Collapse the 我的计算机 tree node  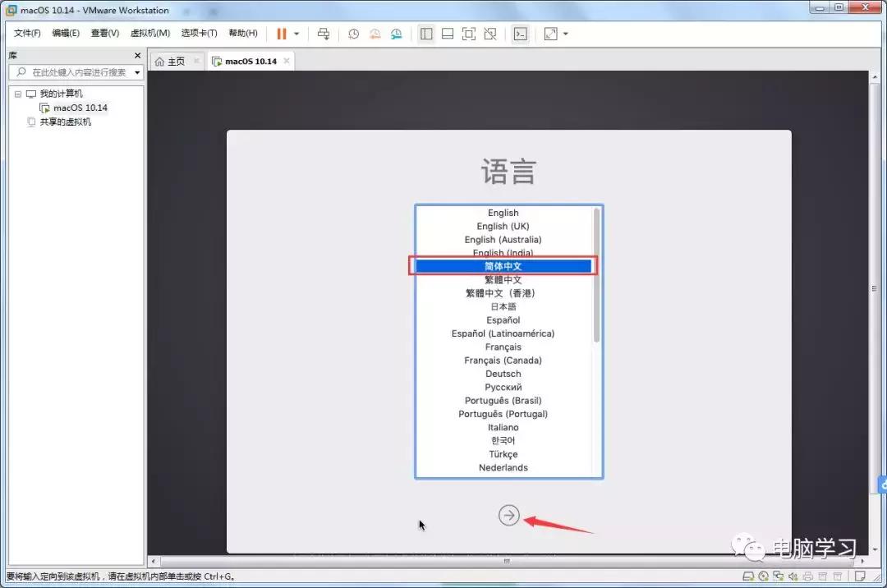(x=19, y=94)
